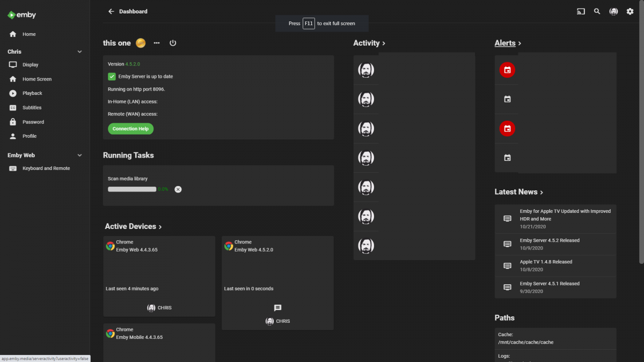Cancel the Scan media library task
The height and width of the screenshot is (362, 644).
pos(178,189)
